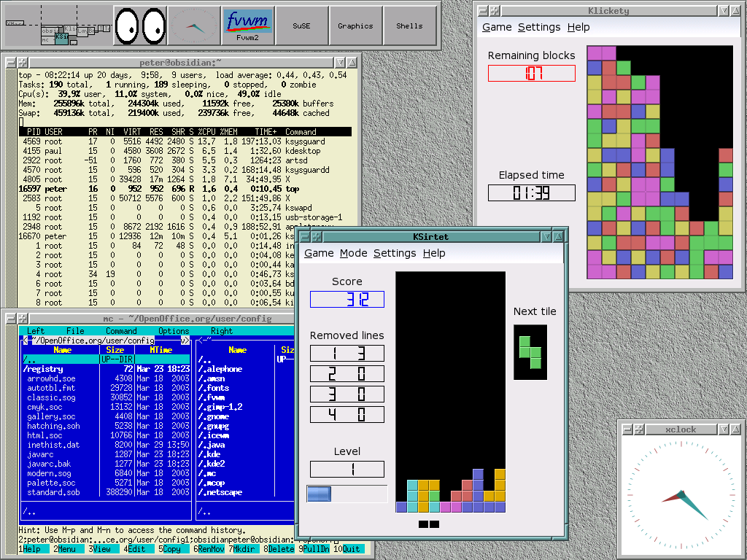Click the window menu icon of the top terminal

10,63
